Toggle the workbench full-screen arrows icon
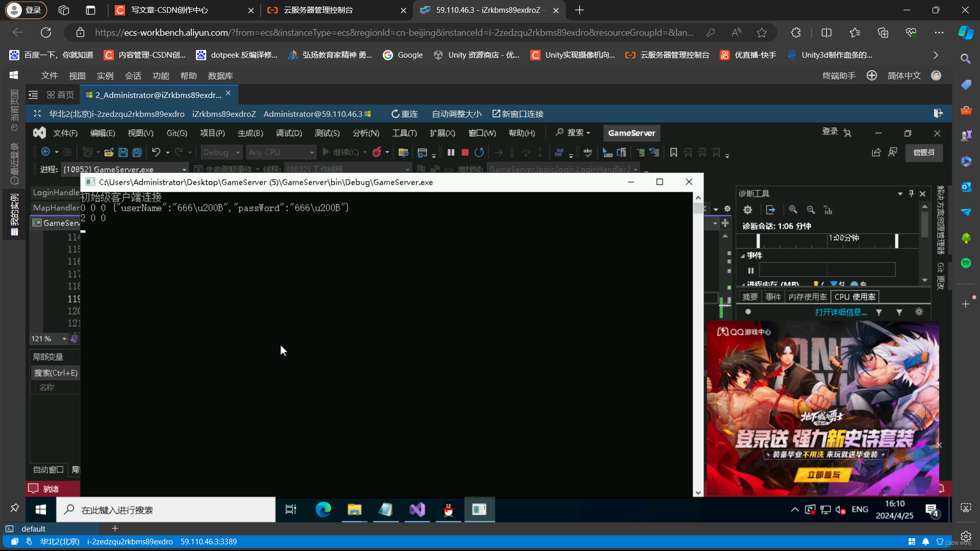This screenshot has width=980, height=551. point(37,114)
